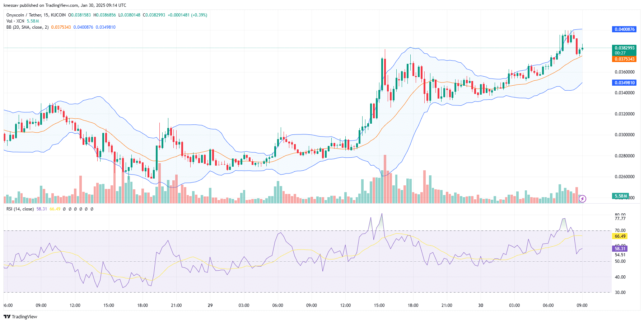This screenshot has width=644, height=323.
Task: Click the blue 0.0400876 tag on price axis
Action: 624,29
